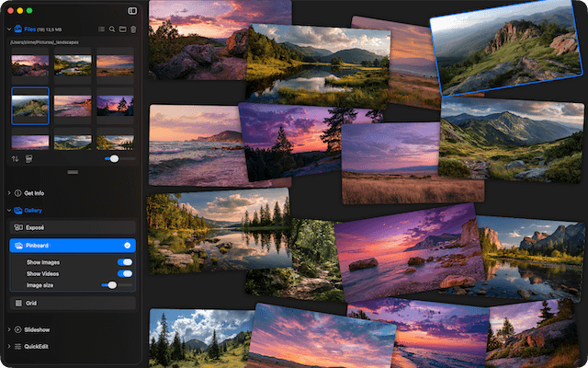This screenshot has width=588, height=368.
Task: Click the image filter icon beside sort
Action: pyautogui.click(x=28, y=159)
